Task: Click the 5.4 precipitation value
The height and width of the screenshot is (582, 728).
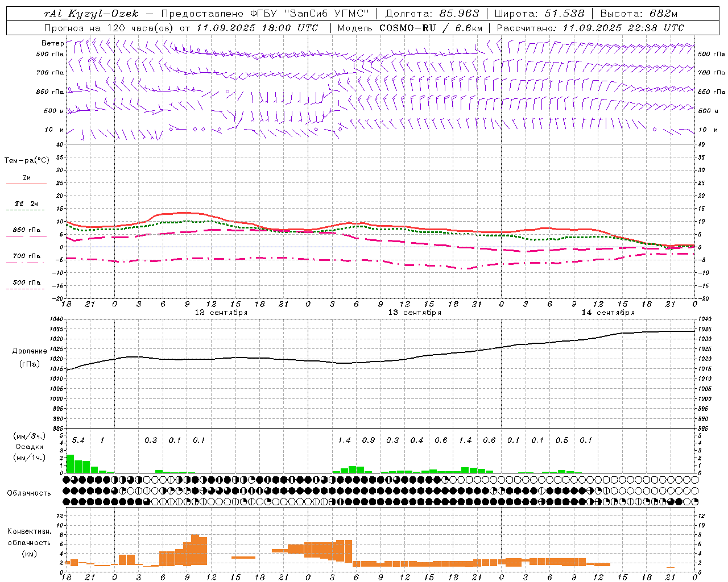Action: pyautogui.click(x=78, y=440)
